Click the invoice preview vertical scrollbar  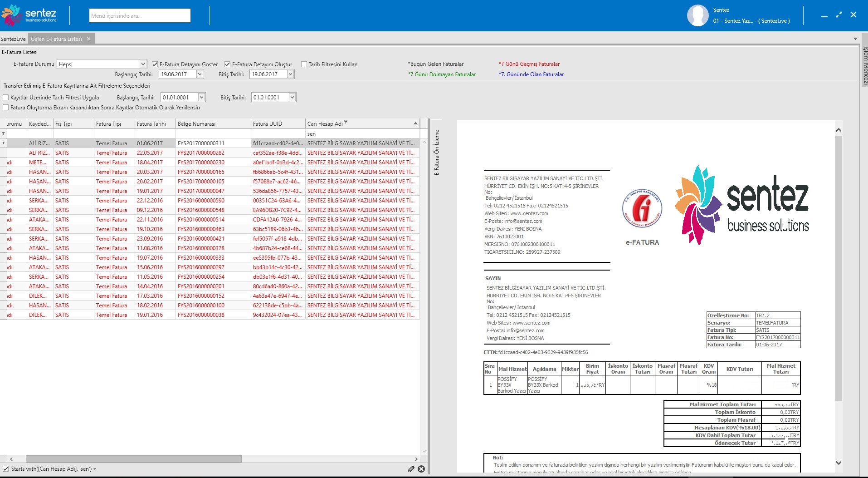pos(839,268)
